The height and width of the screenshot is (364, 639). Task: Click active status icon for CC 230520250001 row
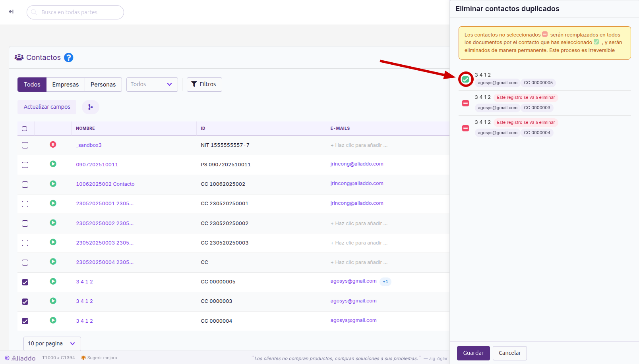click(53, 203)
